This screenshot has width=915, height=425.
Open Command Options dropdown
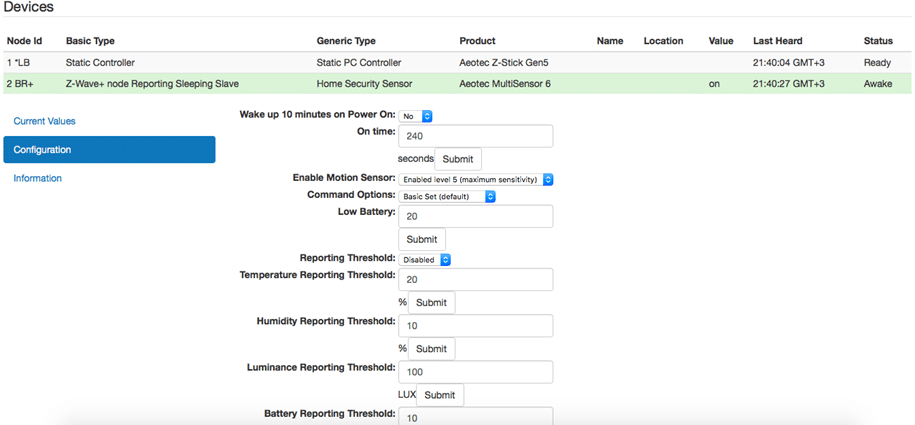(x=447, y=197)
